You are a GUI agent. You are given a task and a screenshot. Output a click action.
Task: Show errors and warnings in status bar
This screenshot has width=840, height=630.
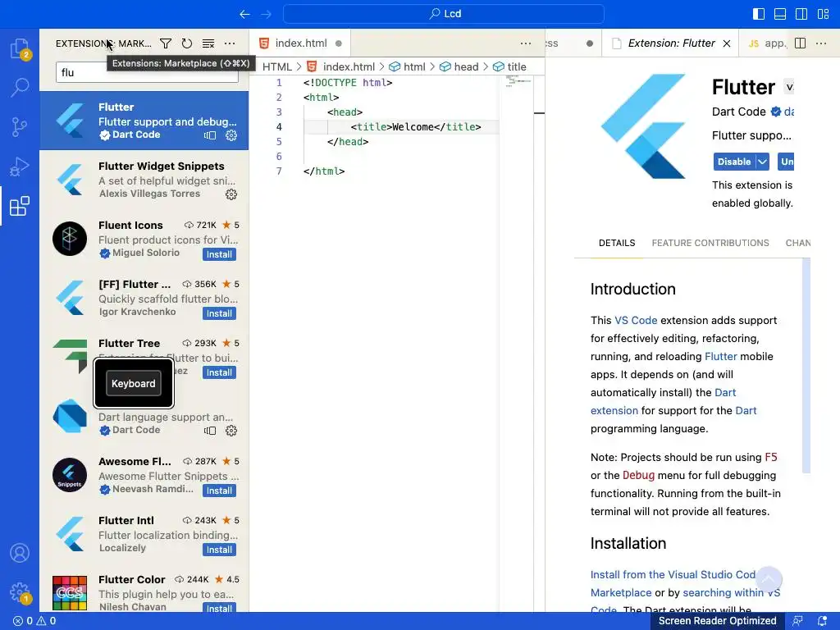click(34, 621)
